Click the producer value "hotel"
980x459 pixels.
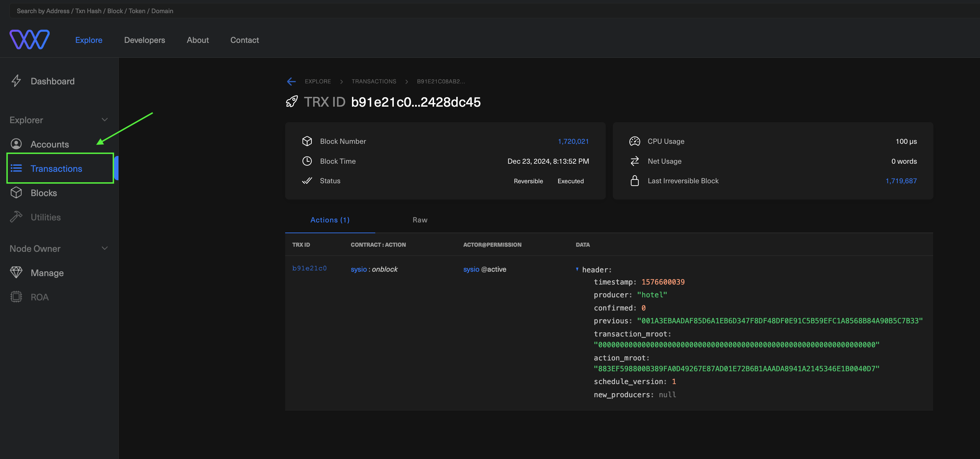click(x=652, y=295)
